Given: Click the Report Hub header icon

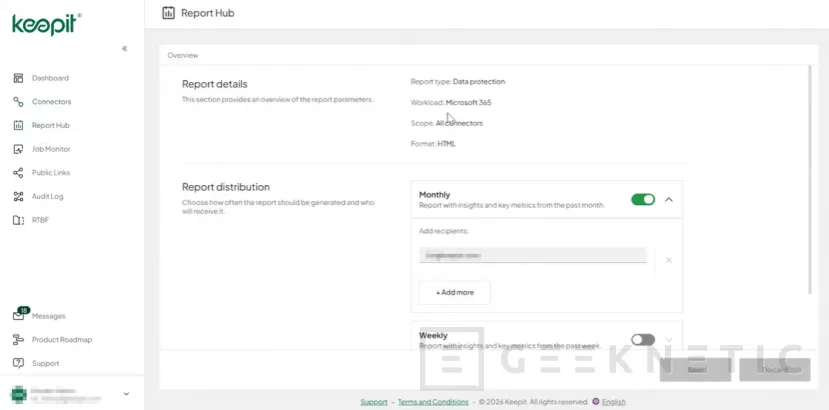Looking at the screenshot, I should click(168, 13).
